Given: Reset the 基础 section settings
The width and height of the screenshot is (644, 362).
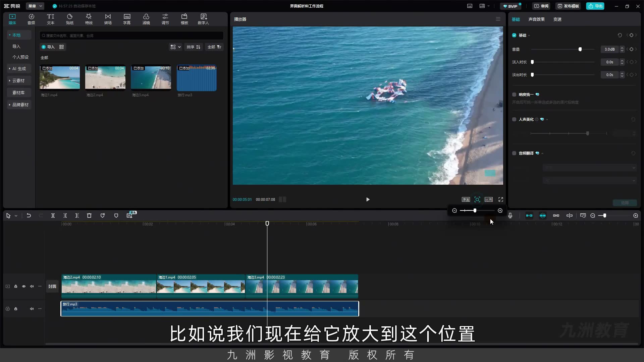Looking at the screenshot, I should point(620,35).
